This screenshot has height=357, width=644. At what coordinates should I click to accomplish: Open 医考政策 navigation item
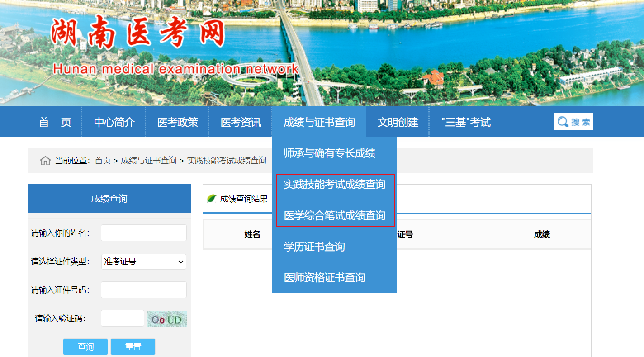click(x=177, y=122)
